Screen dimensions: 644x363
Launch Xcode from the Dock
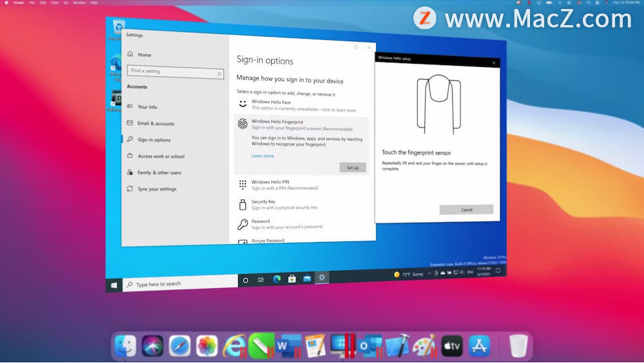[x=397, y=346]
